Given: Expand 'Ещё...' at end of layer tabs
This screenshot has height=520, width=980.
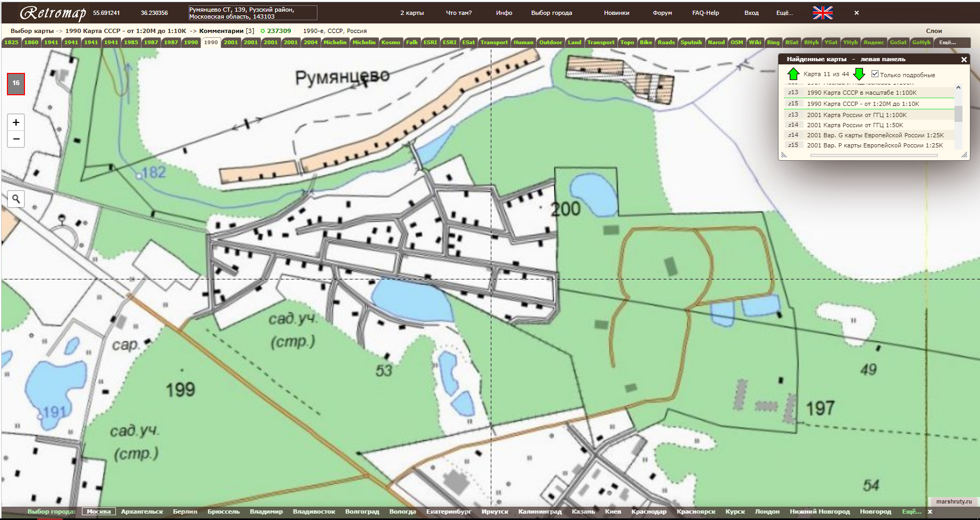Looking at the screenshot, I should [947, 43].
